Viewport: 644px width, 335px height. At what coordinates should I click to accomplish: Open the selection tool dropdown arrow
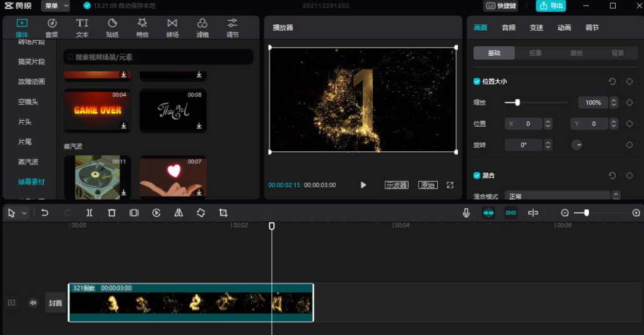[24, 213]
